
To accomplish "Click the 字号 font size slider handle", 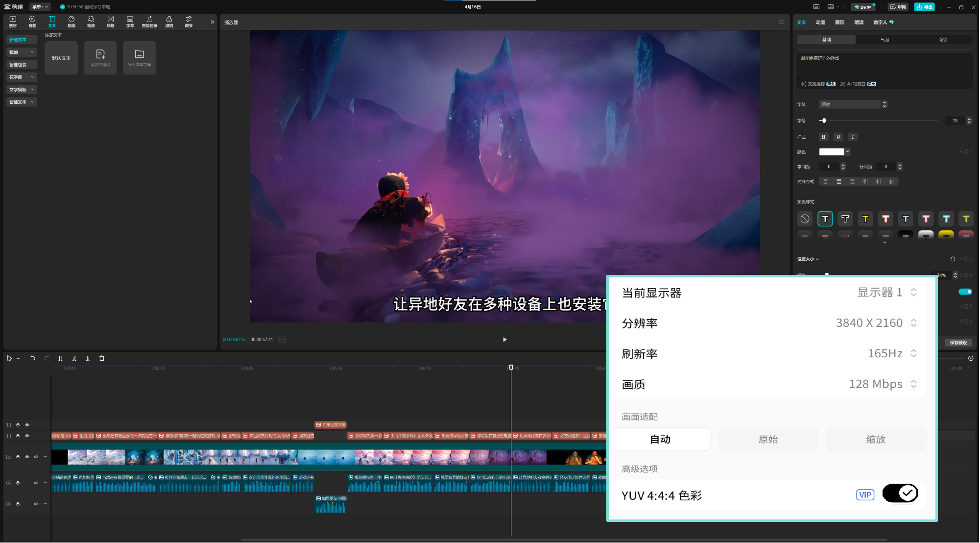I will (824, 121).
